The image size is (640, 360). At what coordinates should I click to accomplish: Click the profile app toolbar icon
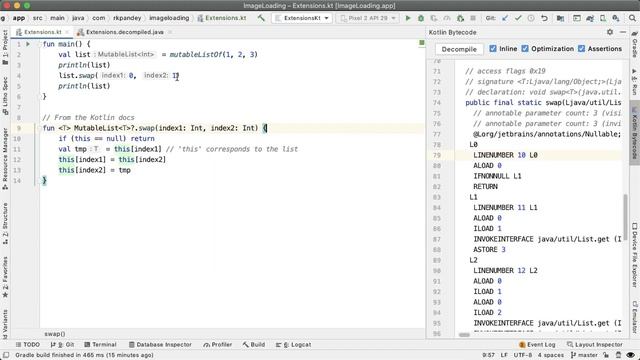click(x=447, y=18)
